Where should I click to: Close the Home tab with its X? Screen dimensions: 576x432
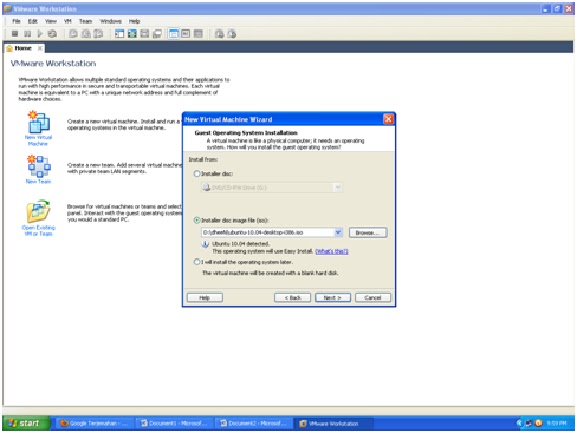tap(40, 48)
